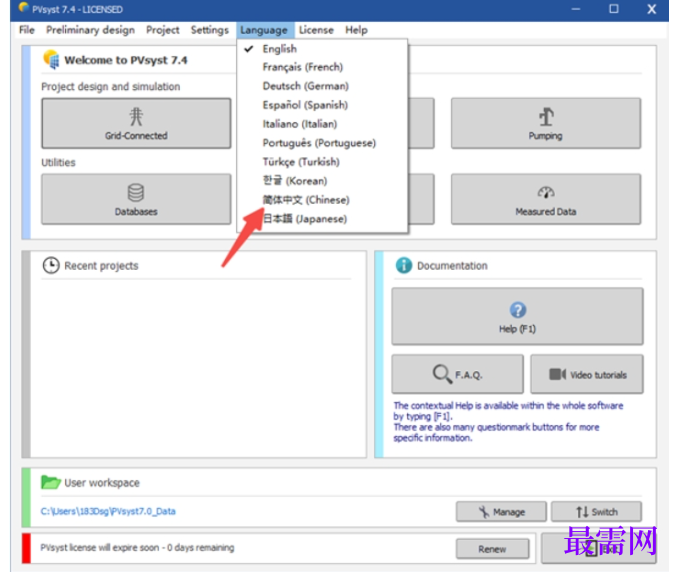Click the blue question mark Help icon
676x572 pixels.
tap(518, 310)
